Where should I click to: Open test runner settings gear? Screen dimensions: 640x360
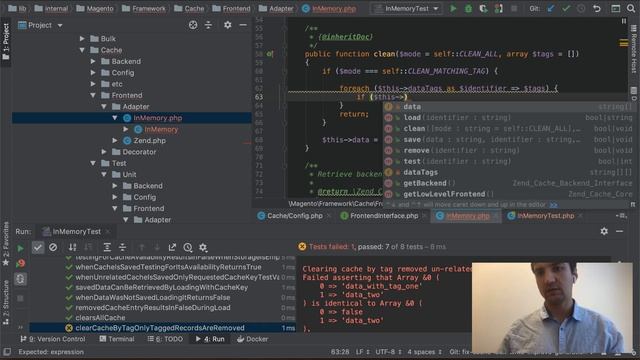pos(203,247)
